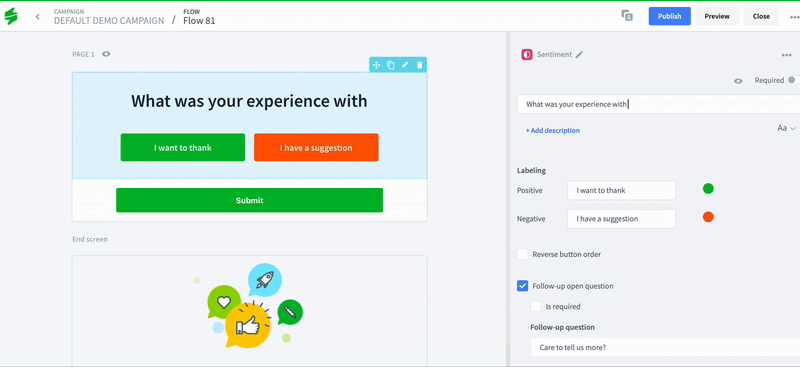The width and height of the screenshot is (800, 367).
Task: Pick the green Positive color swatch
Action: 708,189
